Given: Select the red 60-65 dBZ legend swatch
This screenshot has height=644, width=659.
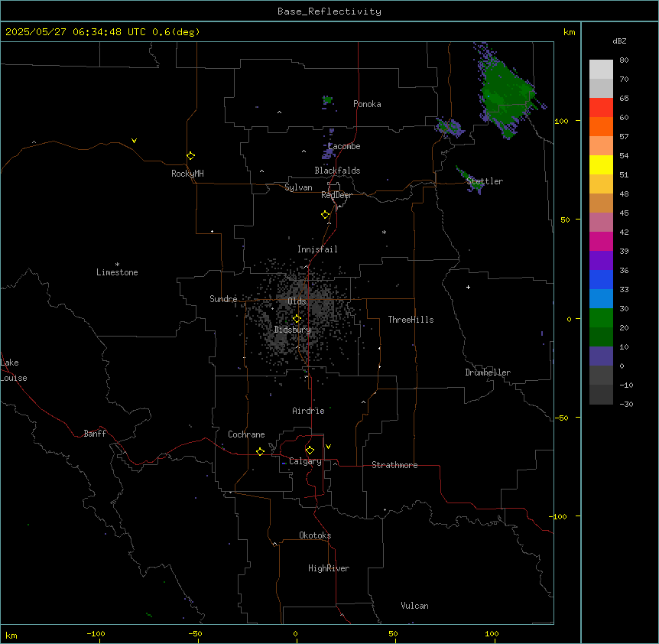Looking at the screenshot, I should 601,108.
